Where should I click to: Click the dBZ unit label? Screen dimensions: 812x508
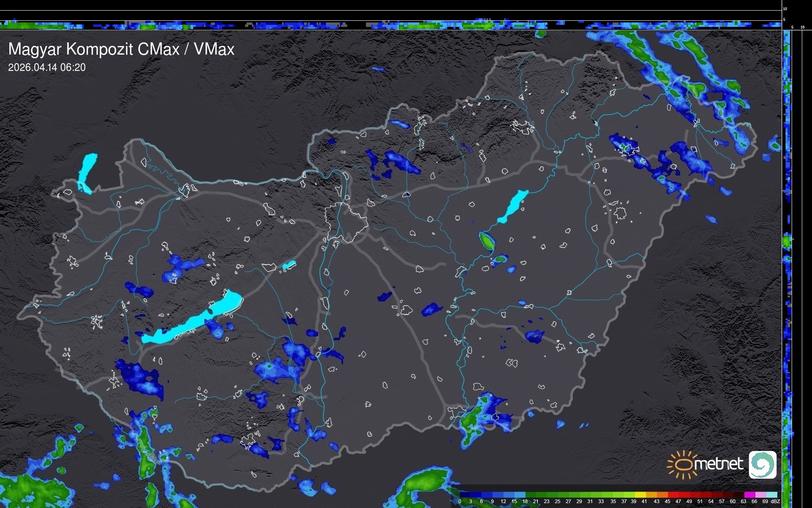pos(775,501)
